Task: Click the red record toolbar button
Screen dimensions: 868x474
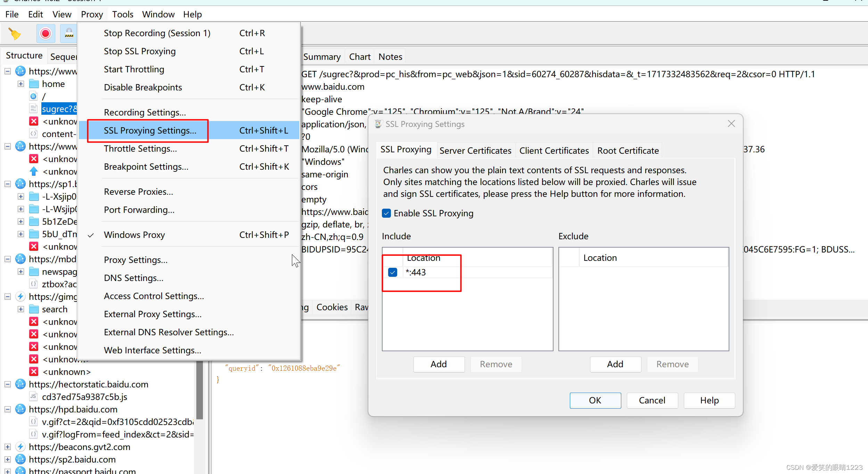Action: point(46,34)
